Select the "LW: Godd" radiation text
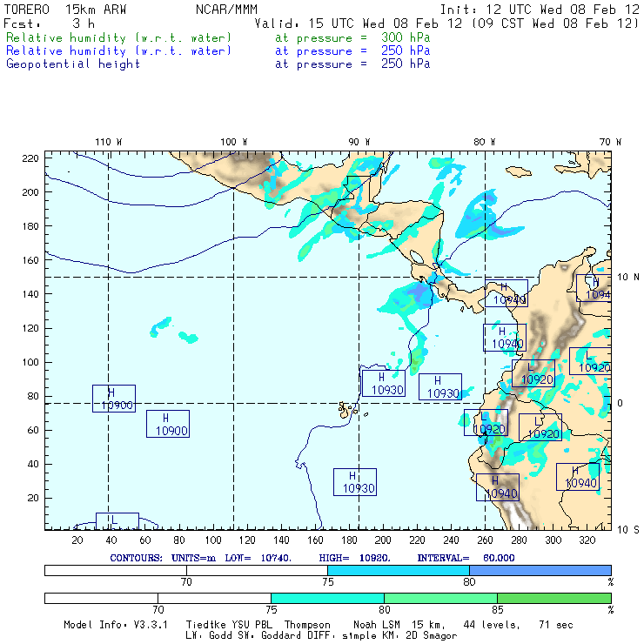The width and height of the screenshot is (644, 644). click(x=209, y=635)
